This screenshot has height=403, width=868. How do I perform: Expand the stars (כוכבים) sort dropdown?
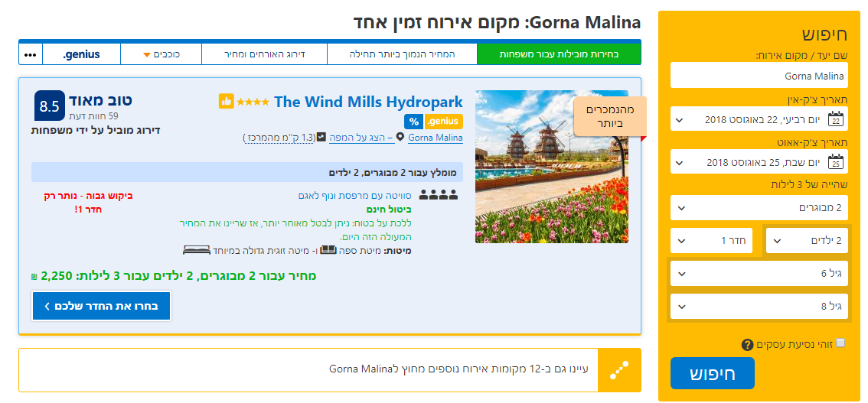(161, 55)
